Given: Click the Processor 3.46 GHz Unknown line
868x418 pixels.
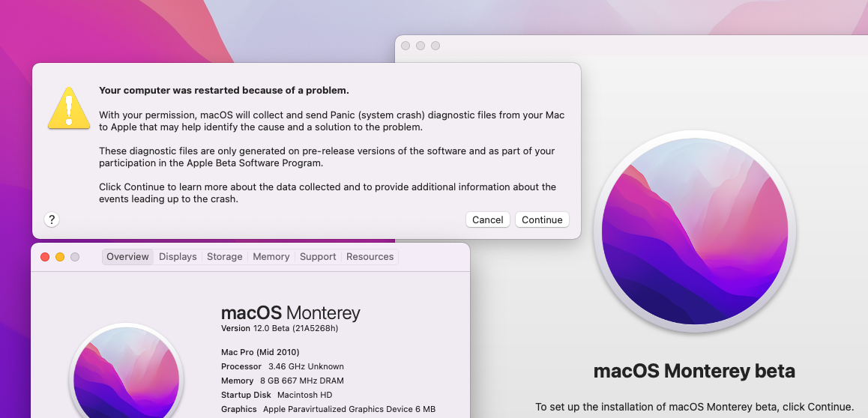Looking at the screenshot, I should (x=283, y=366).
